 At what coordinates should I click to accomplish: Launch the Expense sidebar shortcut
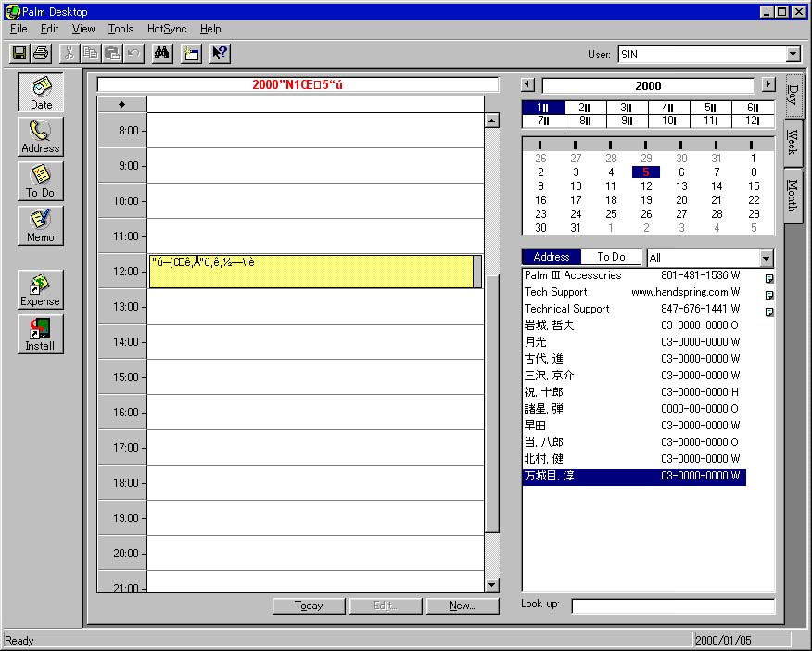(41, 289)
